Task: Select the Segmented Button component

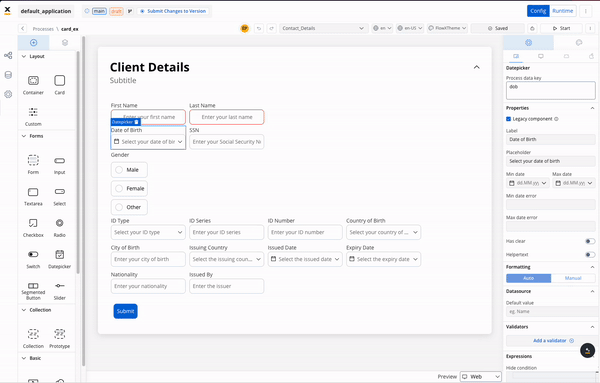Action: pos(33,290)
